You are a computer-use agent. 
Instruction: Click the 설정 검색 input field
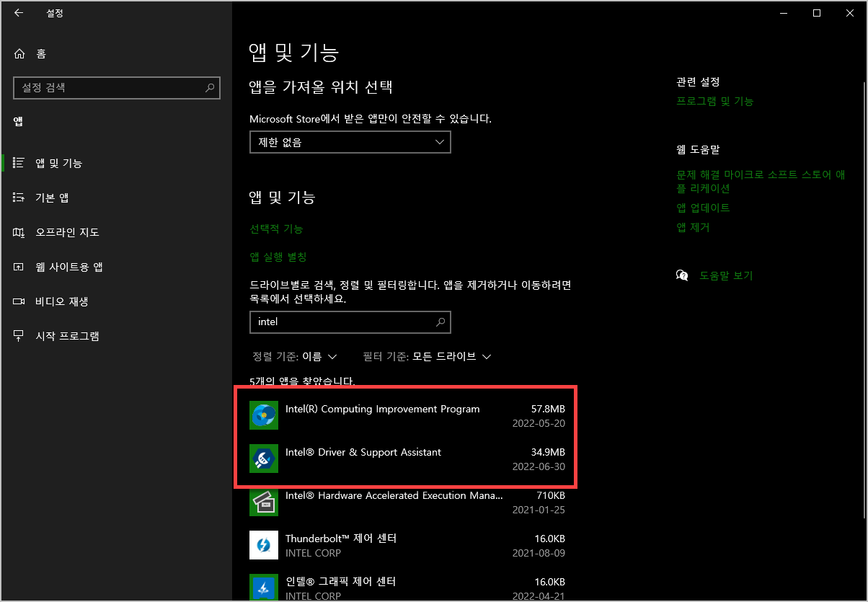117,88
